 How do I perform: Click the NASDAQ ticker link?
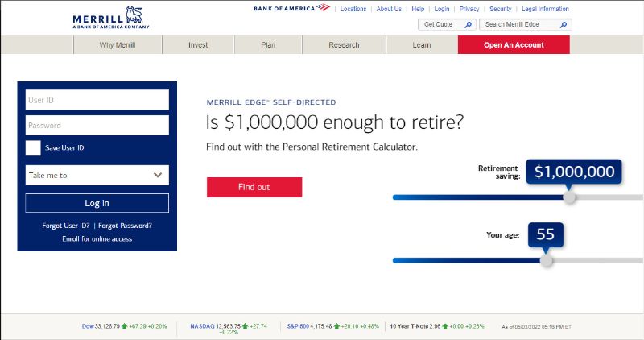point(202,326)
